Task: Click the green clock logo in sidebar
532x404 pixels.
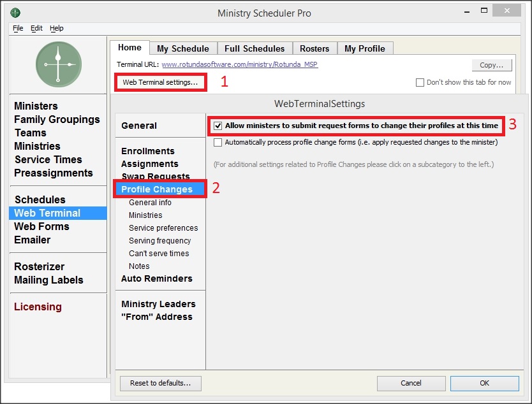Action: (58, 64)
